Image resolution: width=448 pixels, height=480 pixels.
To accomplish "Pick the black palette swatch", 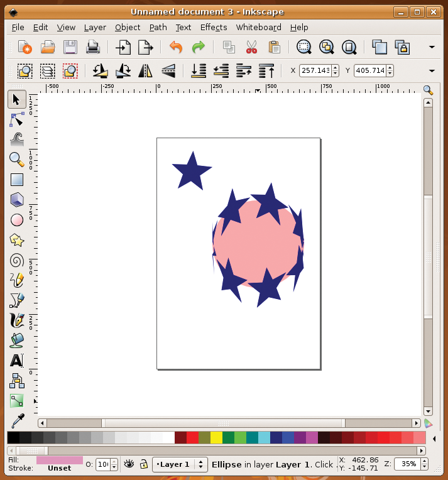I will pyautogui.click(x=13, y=438).
